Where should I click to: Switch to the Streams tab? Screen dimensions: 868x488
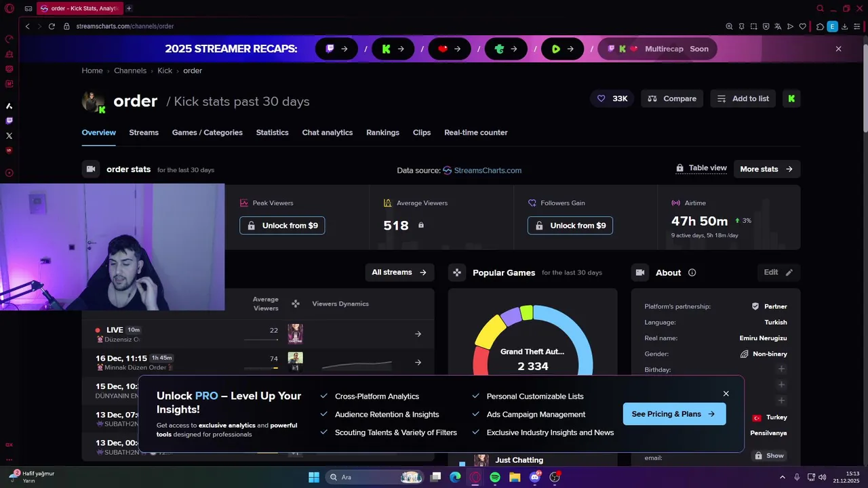[144, 133]
